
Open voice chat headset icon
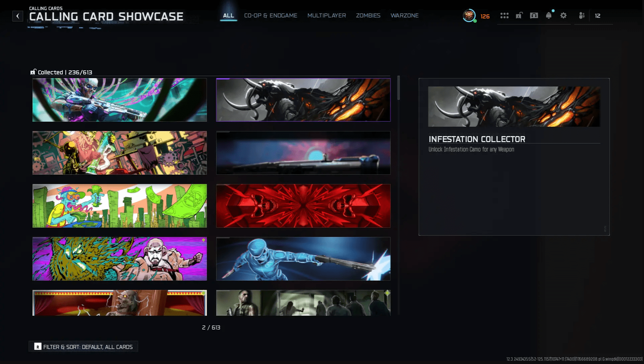pyautogui.click(x=534, y=16)
